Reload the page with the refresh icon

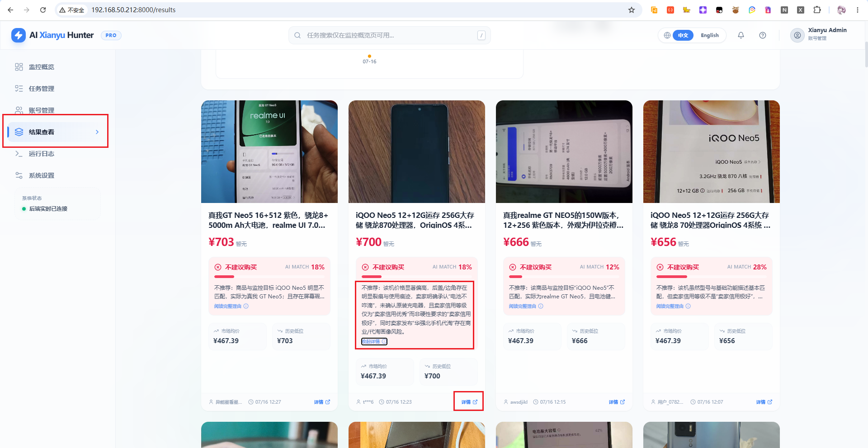(43, 10)
